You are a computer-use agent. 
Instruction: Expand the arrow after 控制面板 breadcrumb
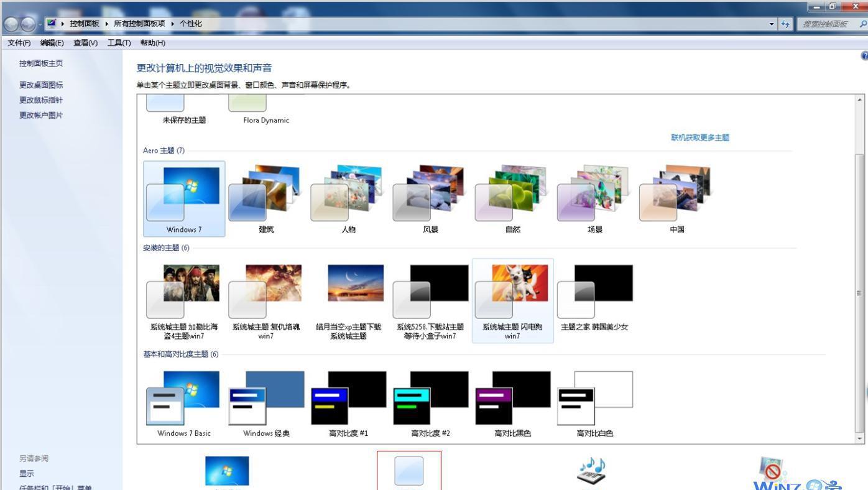106,24
